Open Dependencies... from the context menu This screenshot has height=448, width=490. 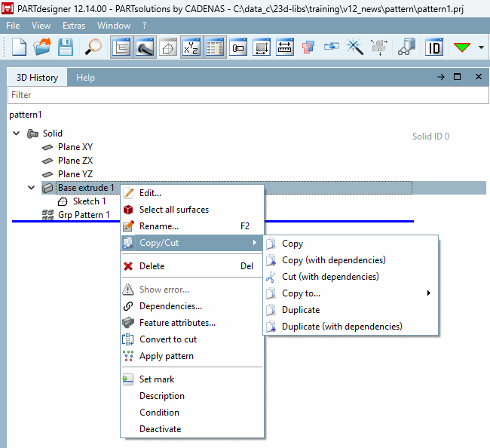pyautogui.click(x=192, y=306)
